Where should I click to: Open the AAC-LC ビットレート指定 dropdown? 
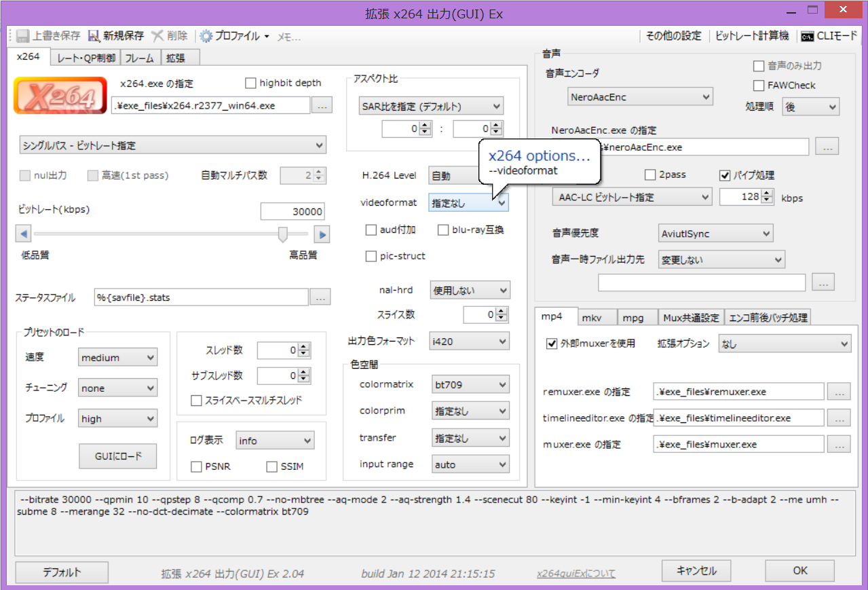point(632,198)
